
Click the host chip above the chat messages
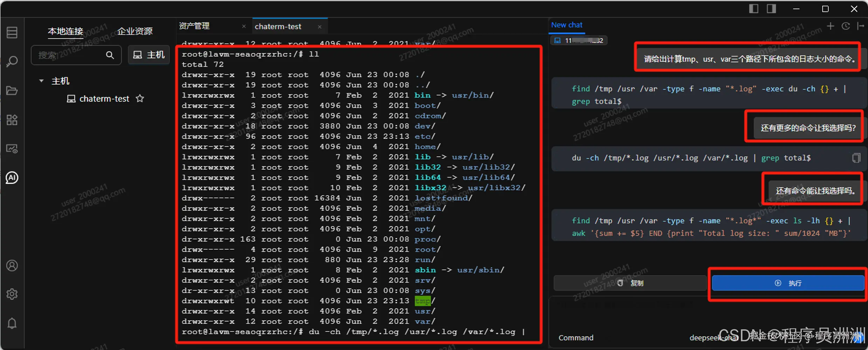pos(579,41)
